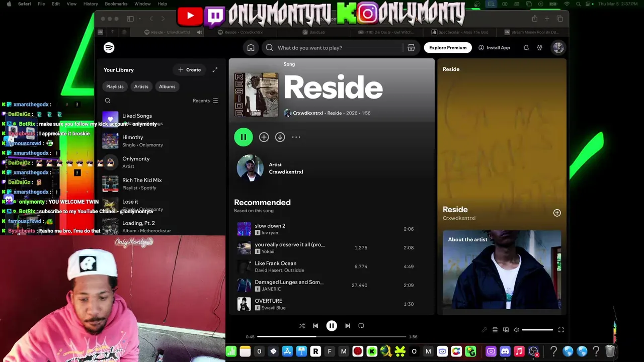Open Liked Songs in library
This screenshot has height=362, width=644.
pyautogui.click(x=161, y=119)
